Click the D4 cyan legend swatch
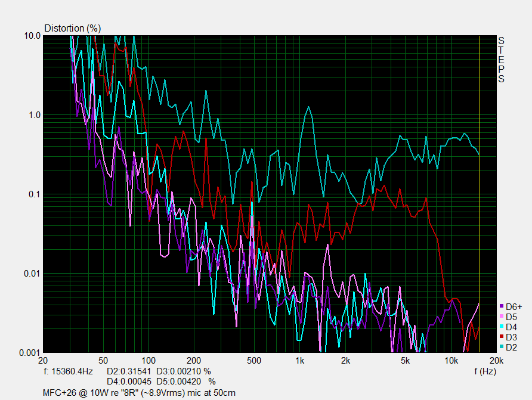Image resolution: width=532 pixels, height=400 pixels. (x=502, y=327)
